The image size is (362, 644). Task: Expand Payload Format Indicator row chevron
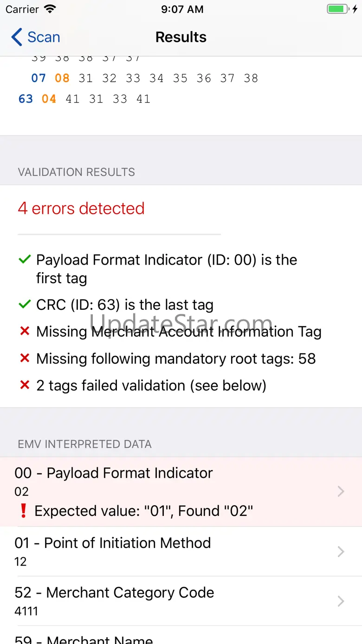pos(341,491)
